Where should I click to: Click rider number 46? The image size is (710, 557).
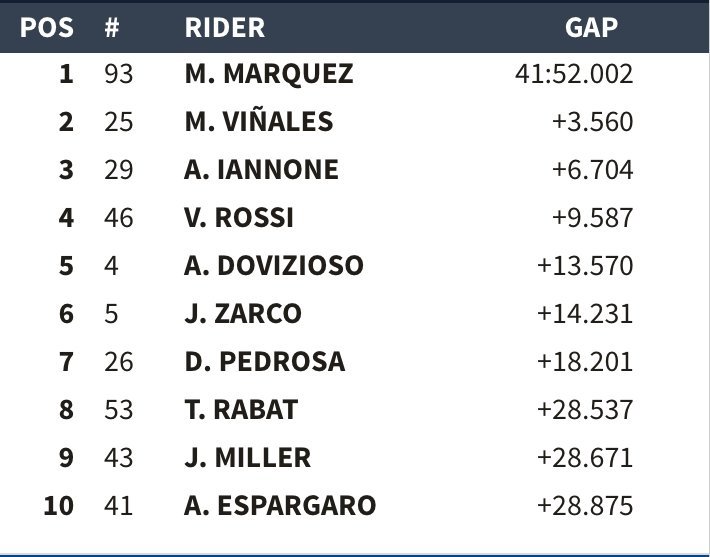point(118,218)
